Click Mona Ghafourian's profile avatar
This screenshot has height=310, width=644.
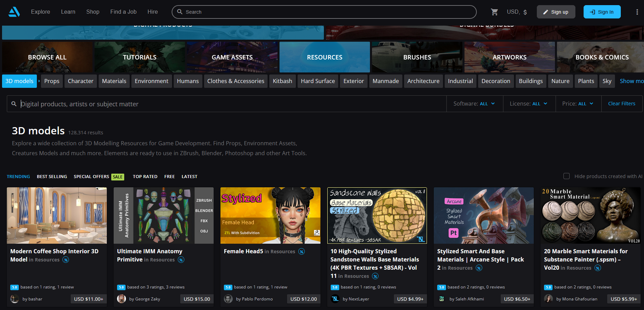click(x=548, y=299)
